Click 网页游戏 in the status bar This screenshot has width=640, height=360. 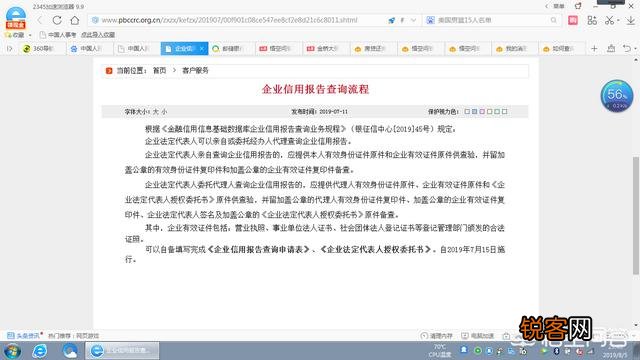[x=87, y=336]
